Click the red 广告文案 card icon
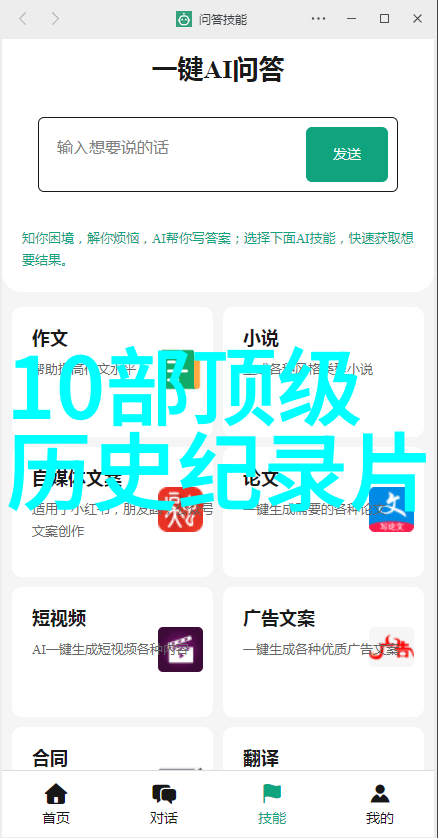This screenshot has width=438, height=838. point(392,647)
